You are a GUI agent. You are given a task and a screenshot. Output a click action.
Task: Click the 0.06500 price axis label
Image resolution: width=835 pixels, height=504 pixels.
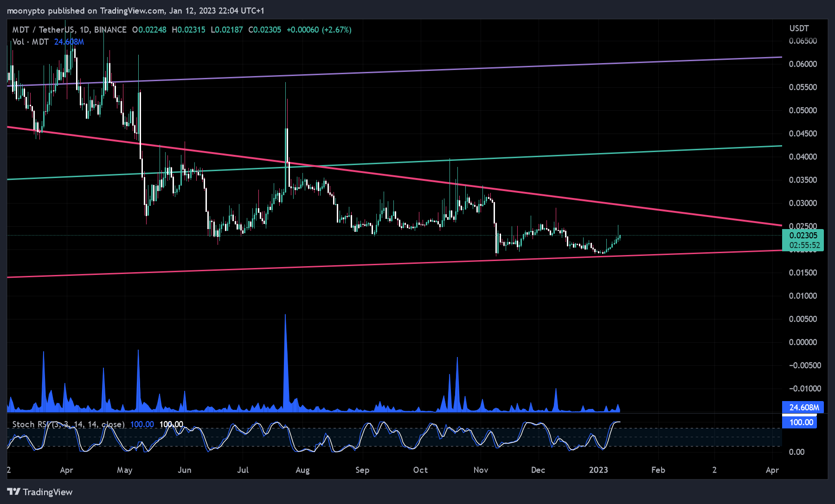tap(803, 41)
